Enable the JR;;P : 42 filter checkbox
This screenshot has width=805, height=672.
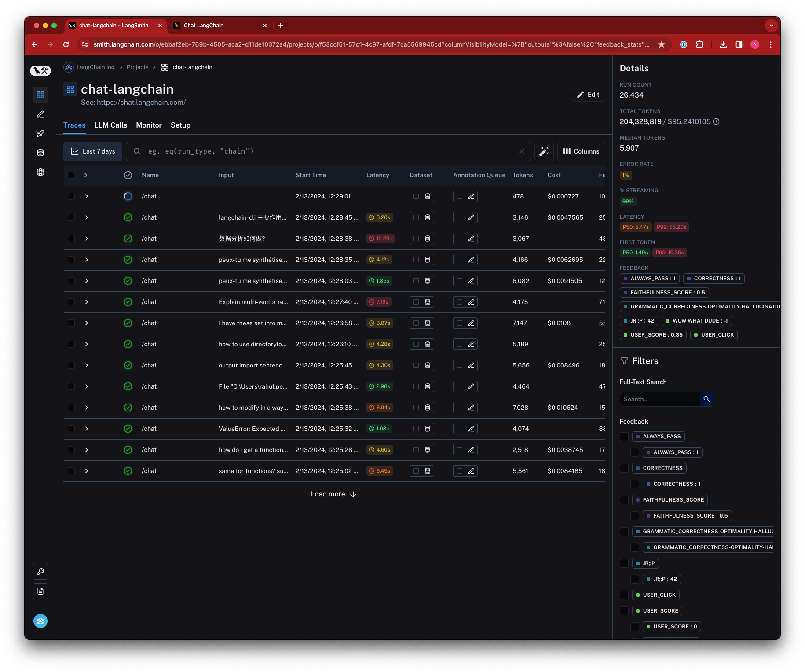pos(635,579)
